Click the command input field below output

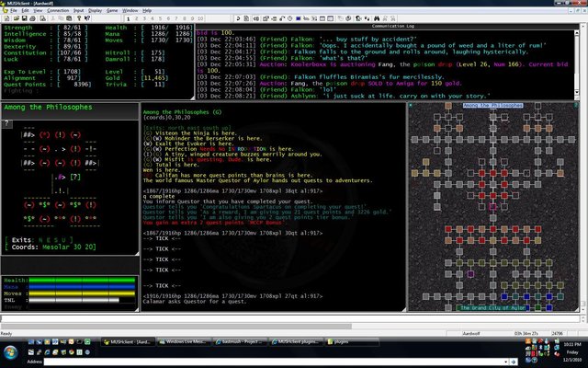click(x=290, y=319)
